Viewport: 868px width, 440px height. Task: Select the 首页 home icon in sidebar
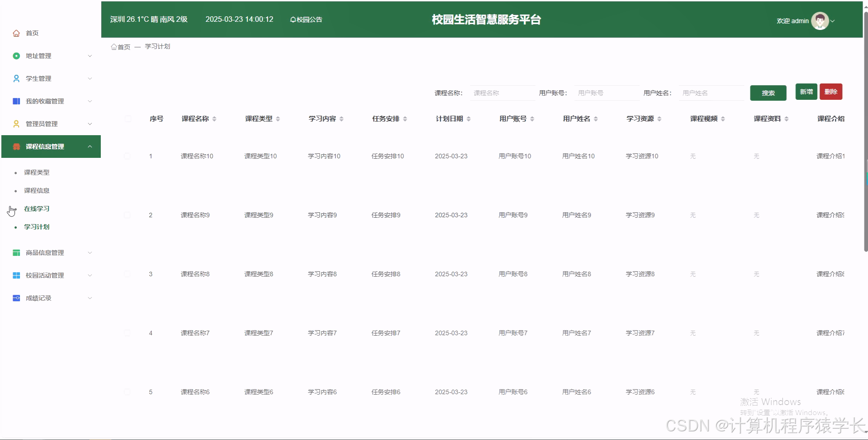16,33
